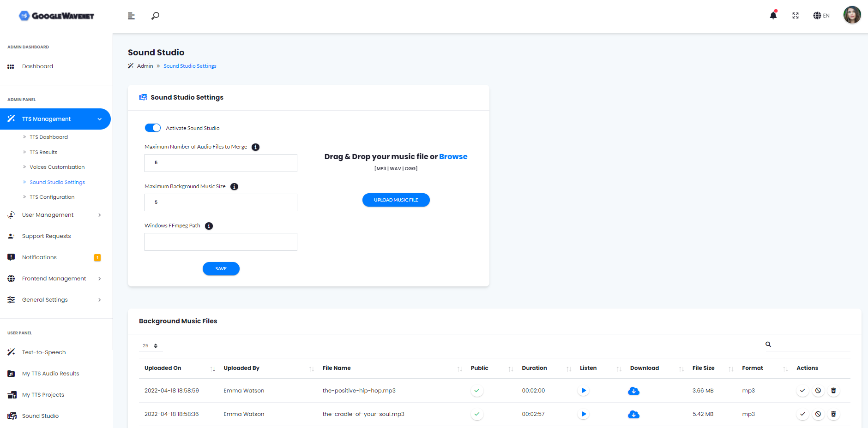Click info icon beside Maximum Background Music Size

click(235, 187)
